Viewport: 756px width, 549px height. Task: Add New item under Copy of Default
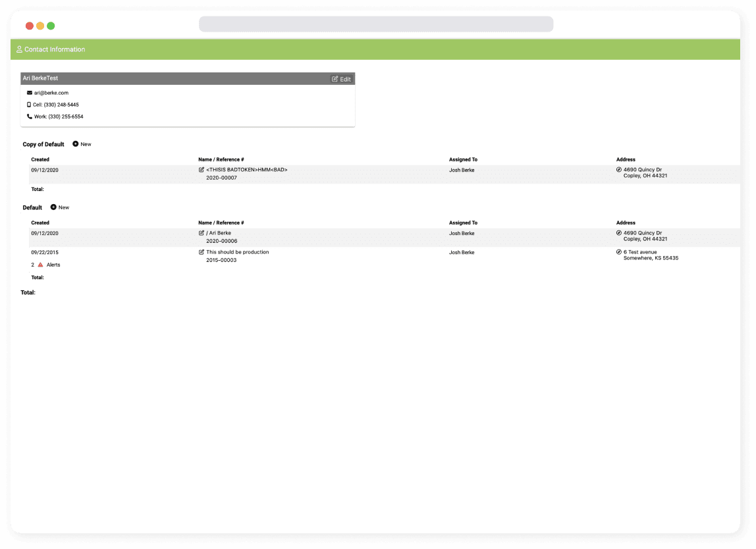[82, 144]
